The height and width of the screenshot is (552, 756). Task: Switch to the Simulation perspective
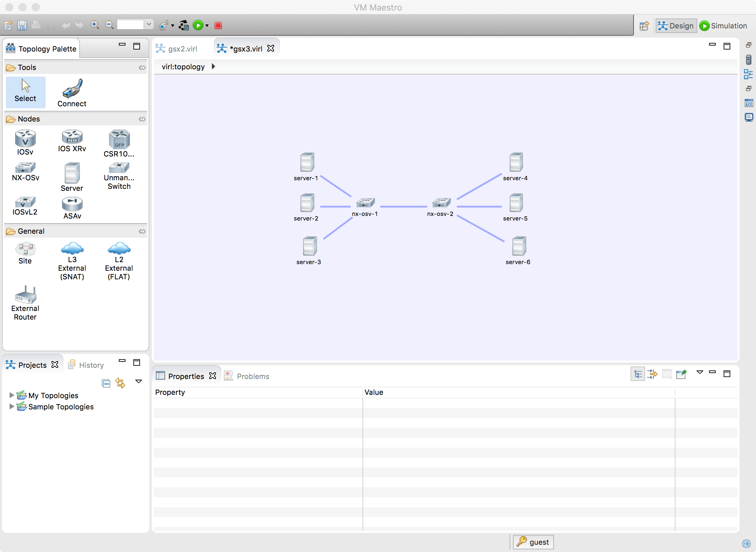pos(723,25)
